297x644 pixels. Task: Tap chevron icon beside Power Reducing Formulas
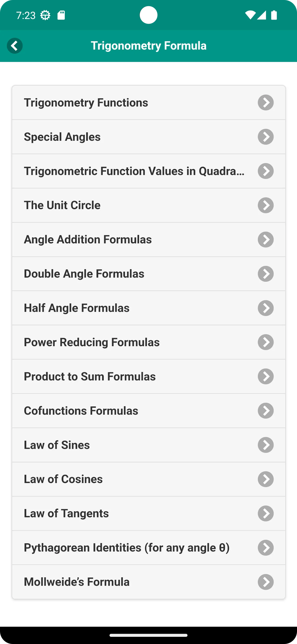[x=265, y=342]
